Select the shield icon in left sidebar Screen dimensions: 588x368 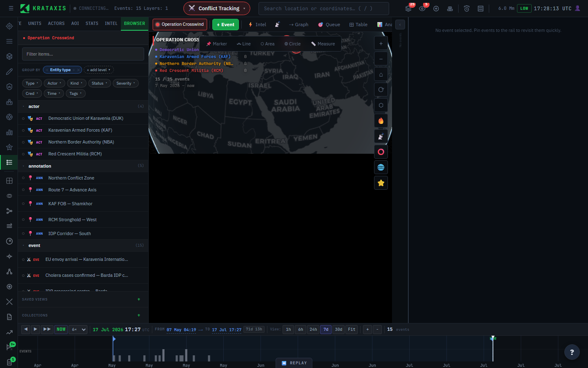click(9, 87)
